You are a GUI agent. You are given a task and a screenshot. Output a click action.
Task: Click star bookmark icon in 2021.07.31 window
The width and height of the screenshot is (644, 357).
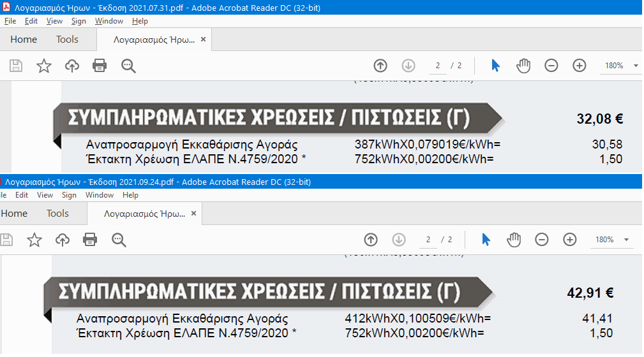(44, 66)
